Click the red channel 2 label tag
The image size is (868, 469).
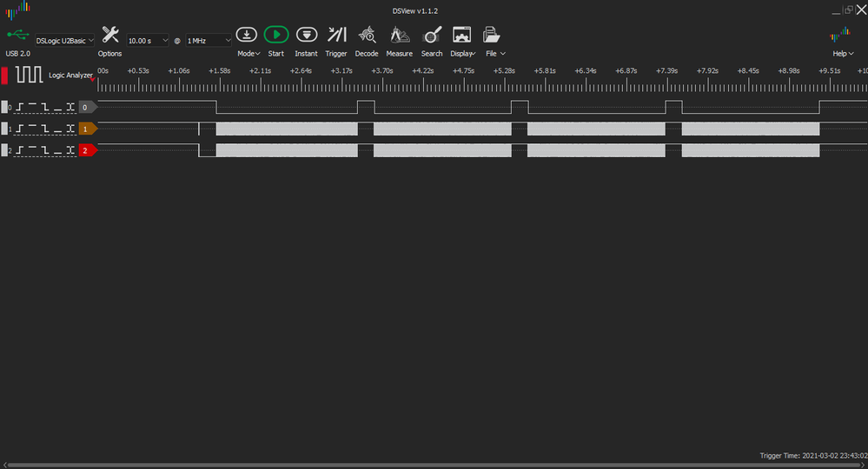tap(88, 150)
